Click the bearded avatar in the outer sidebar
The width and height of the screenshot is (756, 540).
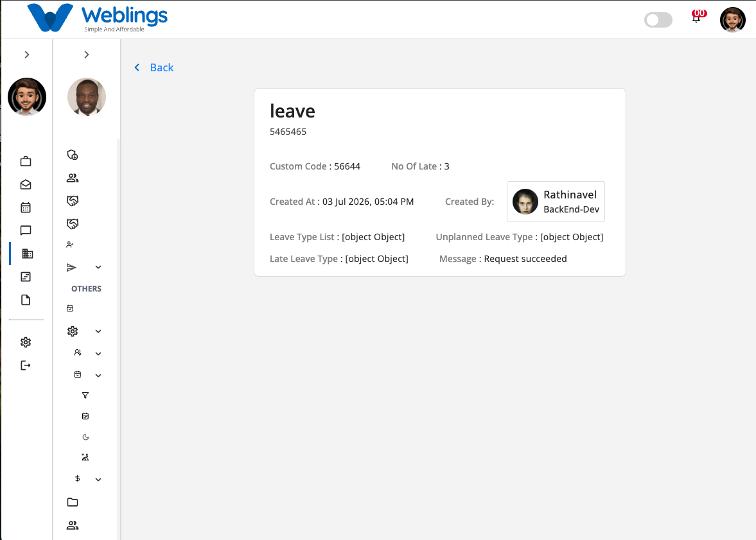27,97
